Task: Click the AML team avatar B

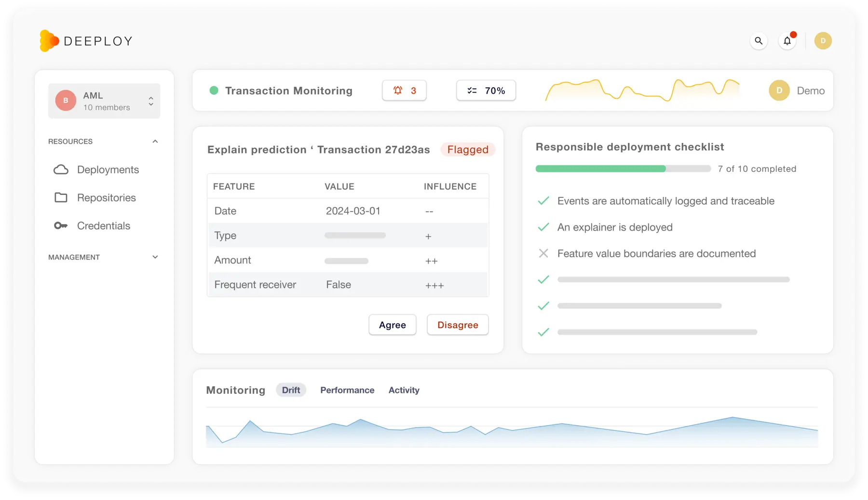Action: 66,100
